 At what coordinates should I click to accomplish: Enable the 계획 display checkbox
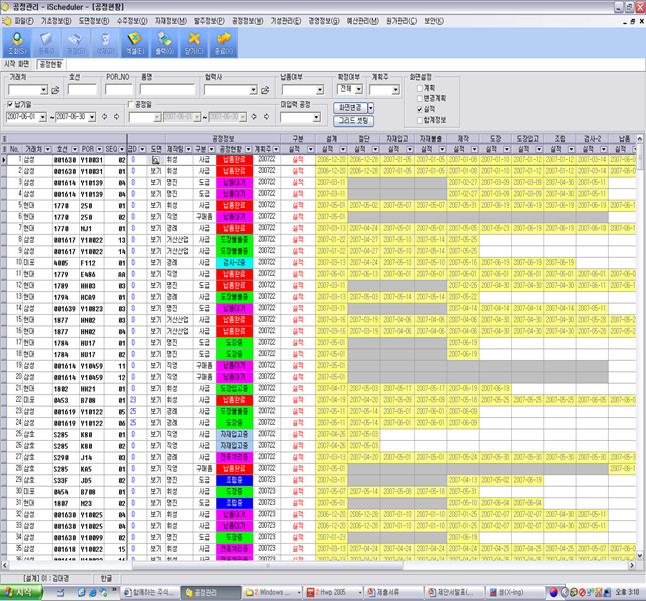point(420,88)
